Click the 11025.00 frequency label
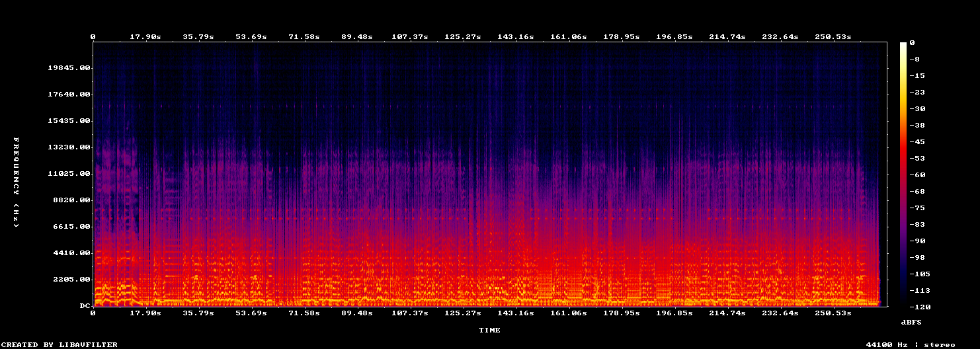This screenshot has height=349, width=980. [x=69, y=174]
